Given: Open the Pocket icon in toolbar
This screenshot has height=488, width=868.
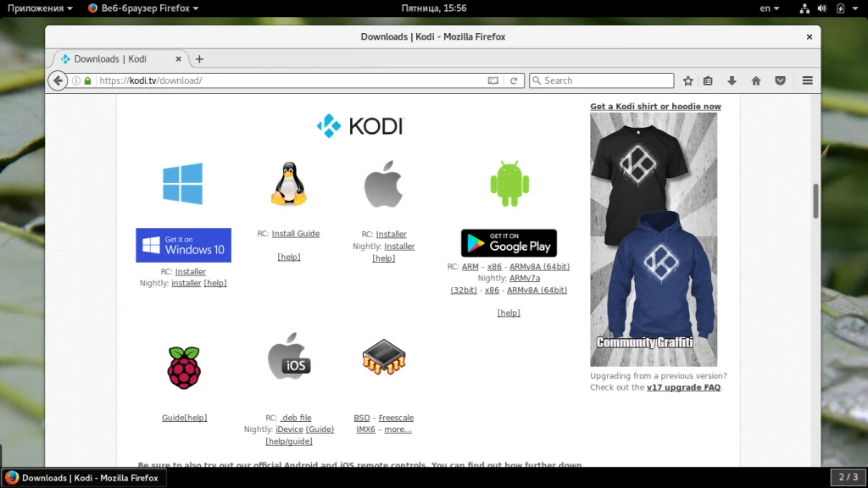Looking at the screenshot, I should point(780,80).
